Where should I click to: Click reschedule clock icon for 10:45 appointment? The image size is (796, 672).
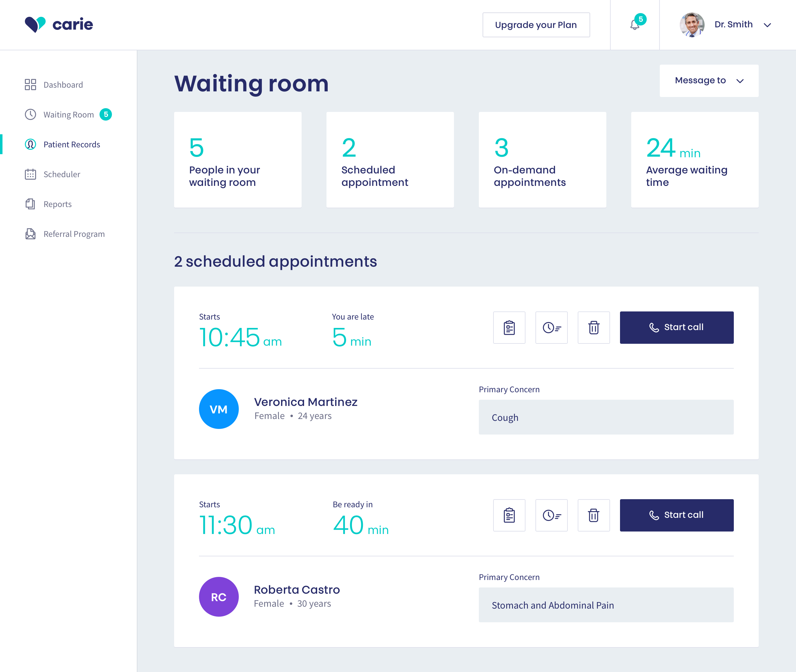point(551,328)
